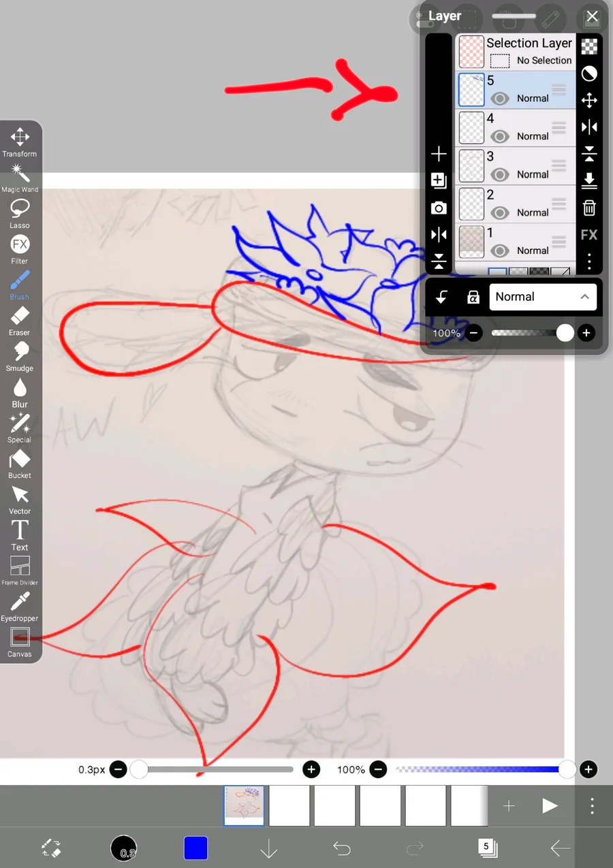Select the Eraser tool
Viewport: 613px width, 868px height.
[x=20, y=321]
